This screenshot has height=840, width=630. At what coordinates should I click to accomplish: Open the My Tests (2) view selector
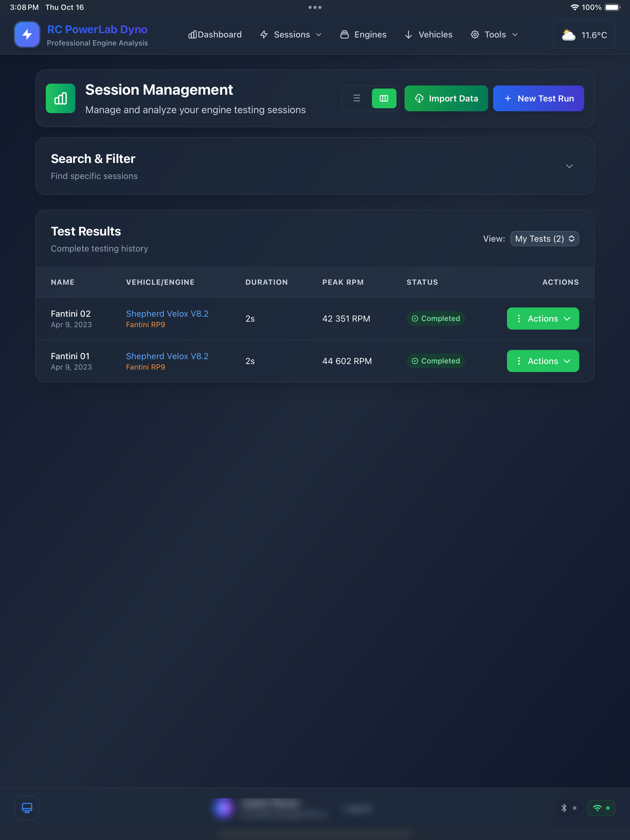[x=544, y=239]
